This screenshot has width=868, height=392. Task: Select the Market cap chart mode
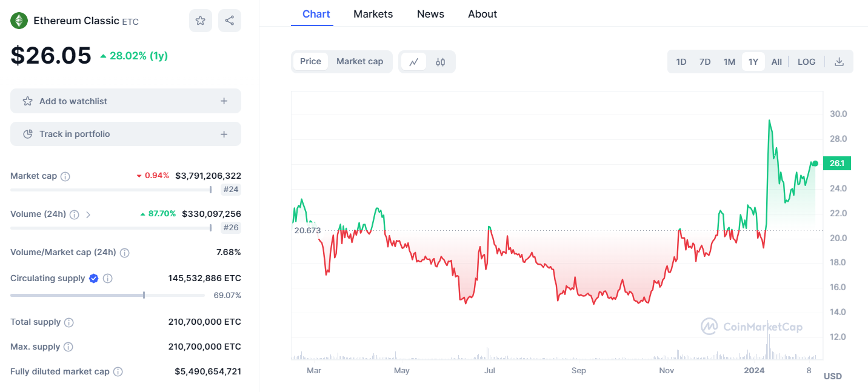point(360,61)
